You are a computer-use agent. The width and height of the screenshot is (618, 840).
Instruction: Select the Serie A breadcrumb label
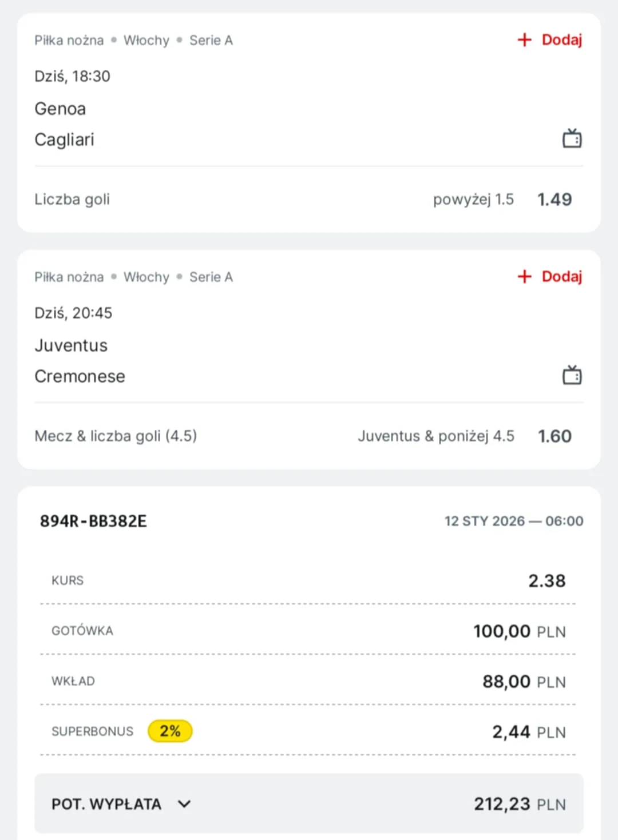pyautogui.click(x=211, y=40)
